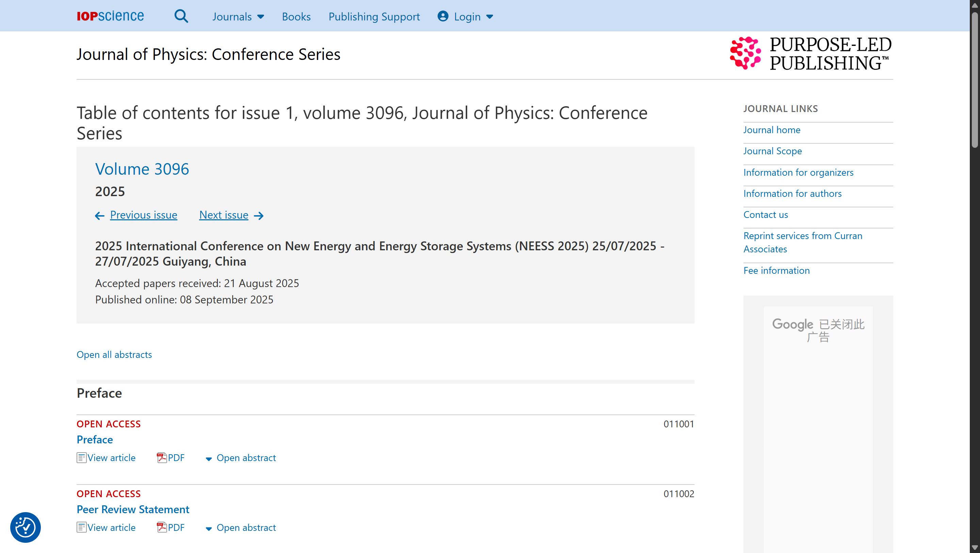Expand Open abstract for Peer Review Statement
The width and height of the screenshot is (980, 553).
coord(241,527)
